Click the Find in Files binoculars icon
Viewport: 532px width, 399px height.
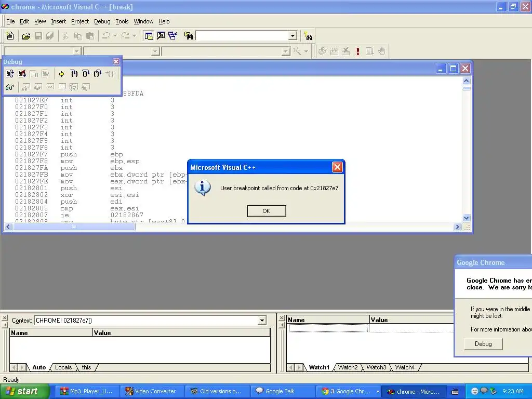coord(189,36)
